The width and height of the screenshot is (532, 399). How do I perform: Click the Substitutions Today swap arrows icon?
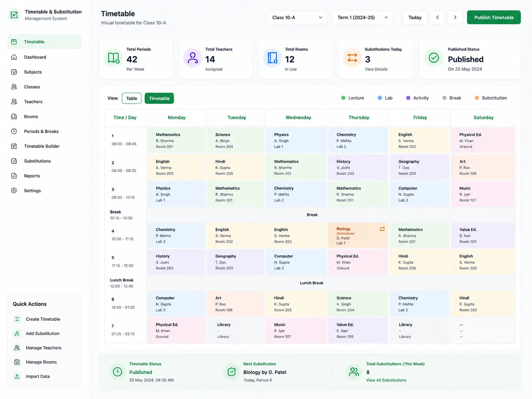[352, 58]
